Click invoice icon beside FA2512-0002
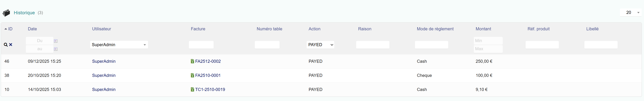 192,61
